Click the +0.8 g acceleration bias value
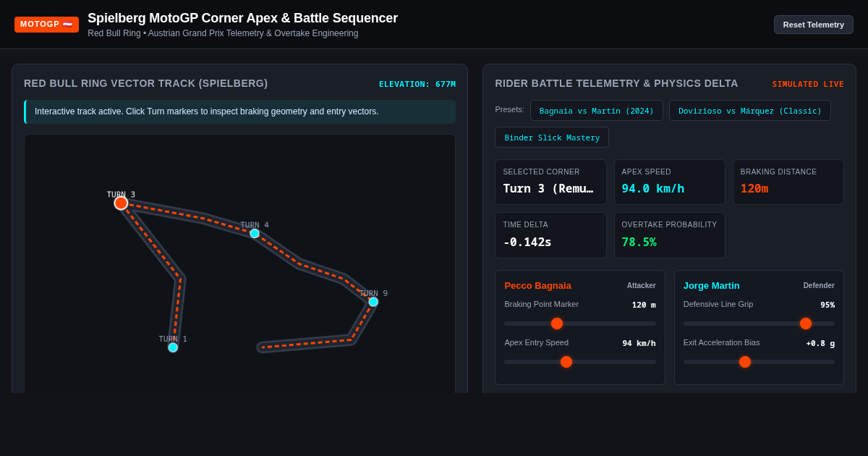 coord(820,343)
